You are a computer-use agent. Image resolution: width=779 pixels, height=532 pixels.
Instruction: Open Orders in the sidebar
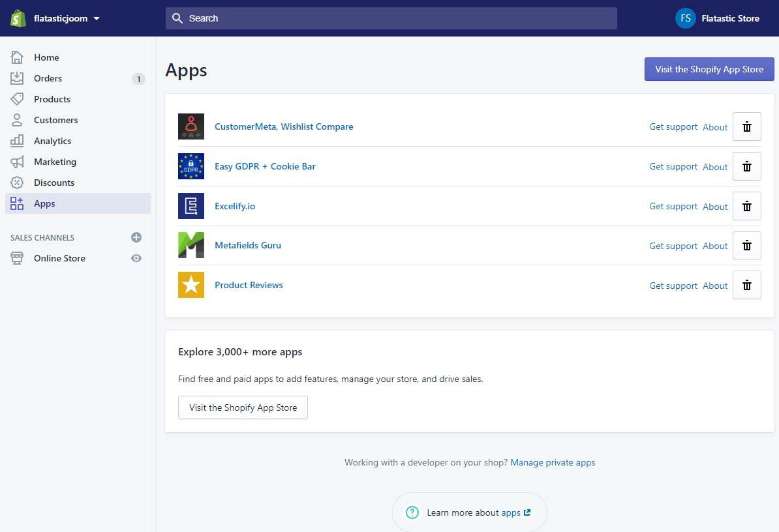pyautogui.click(x=48, y=78)
